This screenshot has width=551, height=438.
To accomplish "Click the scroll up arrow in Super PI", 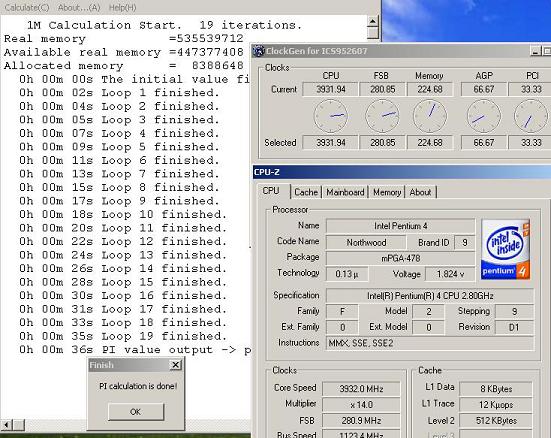I will coord(372,22).
